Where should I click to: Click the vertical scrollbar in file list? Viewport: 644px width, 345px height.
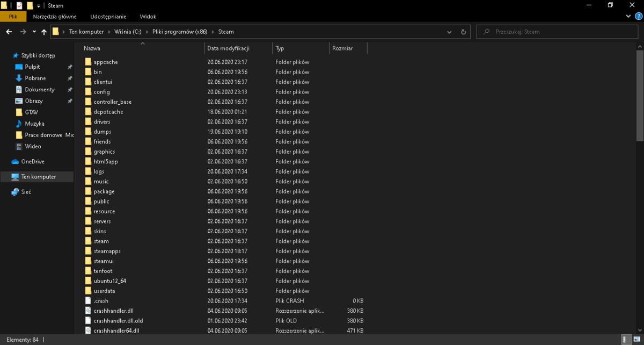click(x=640, y=188)
